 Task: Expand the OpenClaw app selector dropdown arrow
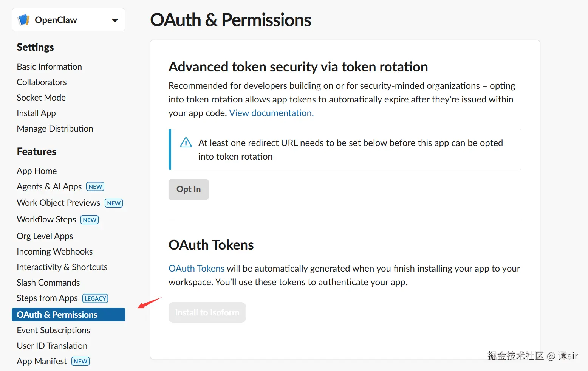[115, 20]
